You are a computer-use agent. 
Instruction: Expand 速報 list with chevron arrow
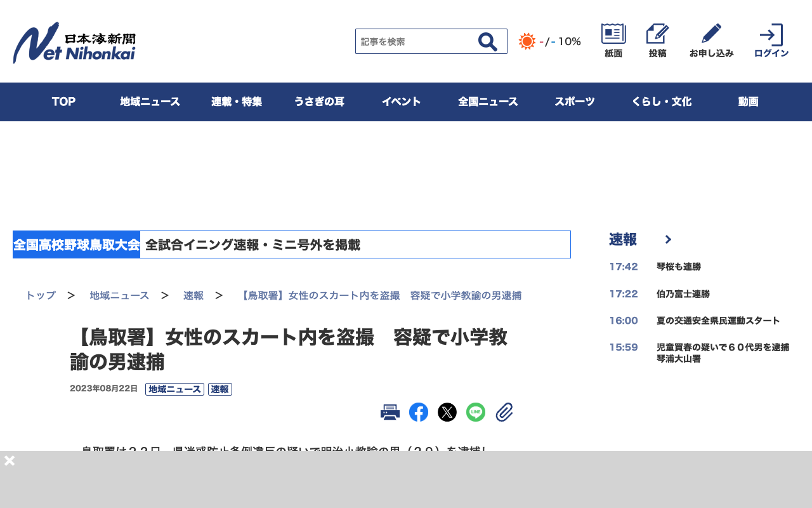(668, 239)
